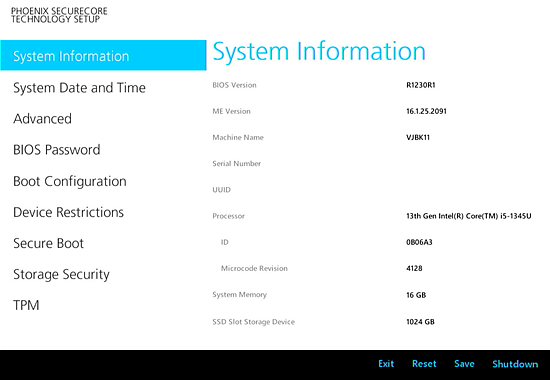Click the system memory value 16 GB
Screen dimensions: 550x380
click(416, 295)
